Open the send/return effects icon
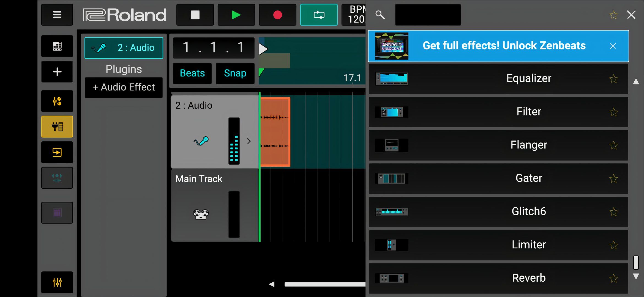Image resolution: width=644 pixels, height=297 pixels. coord(57,152)
